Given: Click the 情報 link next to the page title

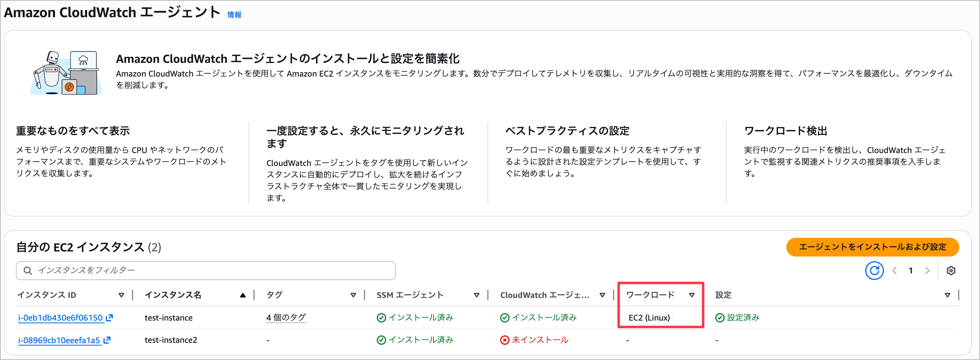Looking at the screenshot, I should point(234,14).
